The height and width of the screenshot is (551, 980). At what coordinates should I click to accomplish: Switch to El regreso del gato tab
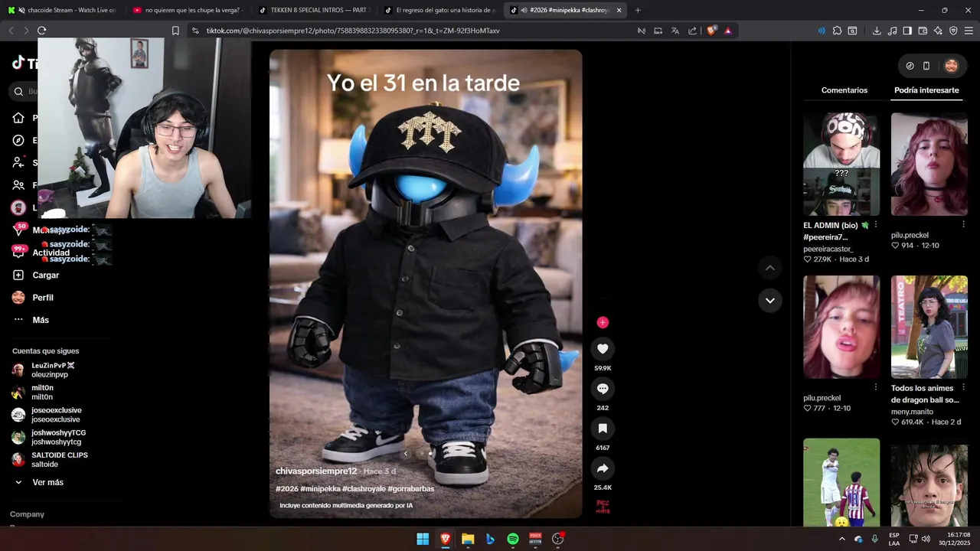click(439, 10)
